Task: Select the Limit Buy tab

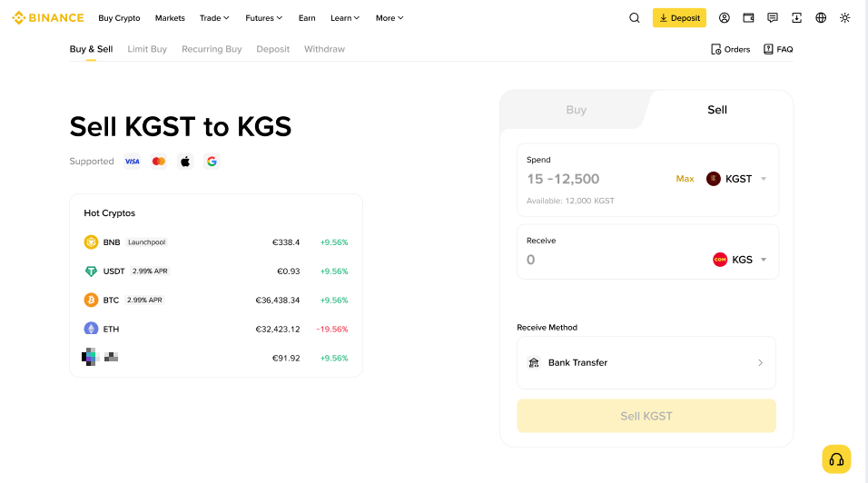Action: pyautogui.click(x=147, y=49)
